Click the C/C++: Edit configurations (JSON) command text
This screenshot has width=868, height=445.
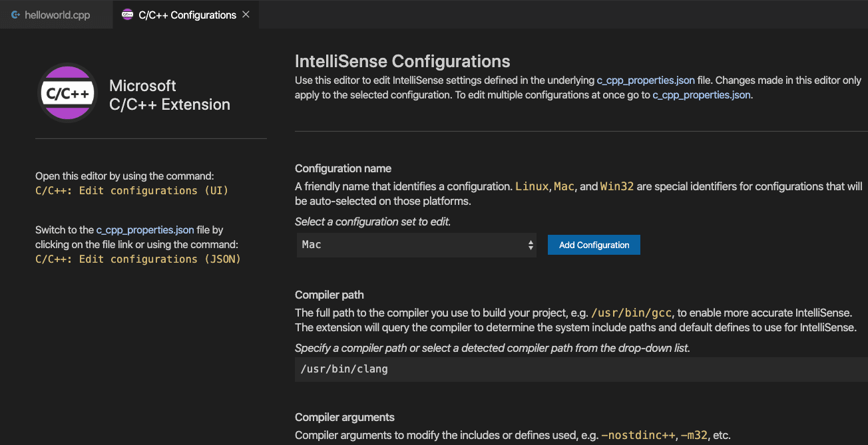138,259
